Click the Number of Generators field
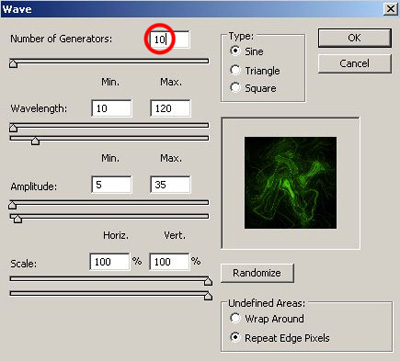 [170, 39]
